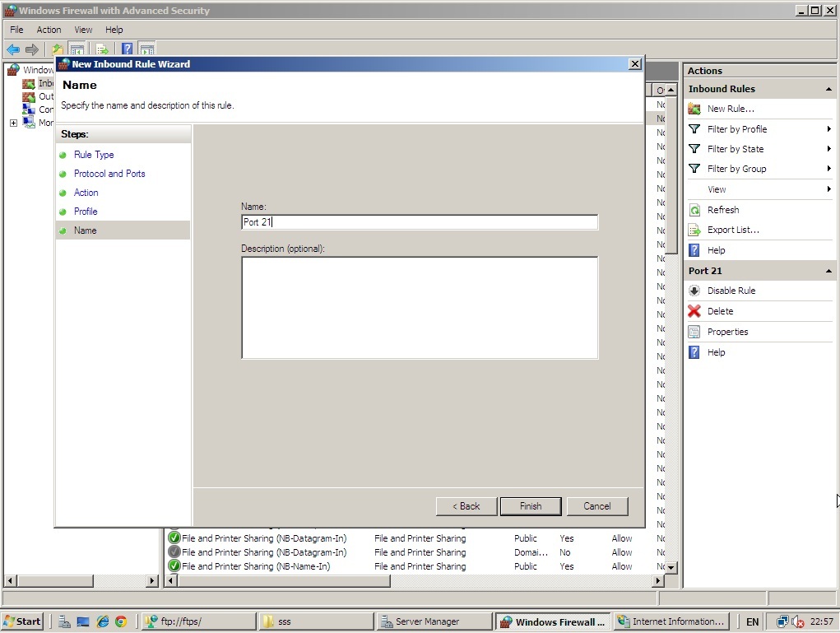Image resolution: width=840 pixels, height=633 pixels.
Task: Click the Help question-mark toolbar icon
Action: pos(127,49)
